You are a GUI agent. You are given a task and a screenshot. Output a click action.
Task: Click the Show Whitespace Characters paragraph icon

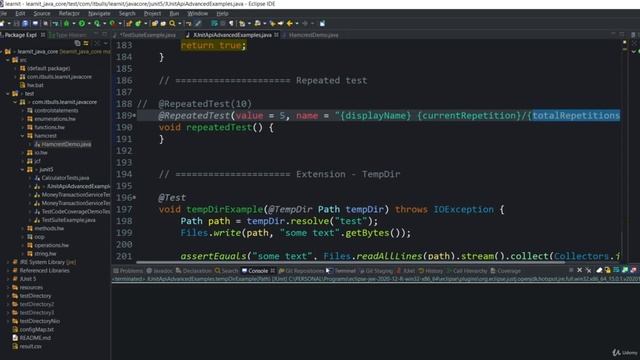tap(231, 23)
